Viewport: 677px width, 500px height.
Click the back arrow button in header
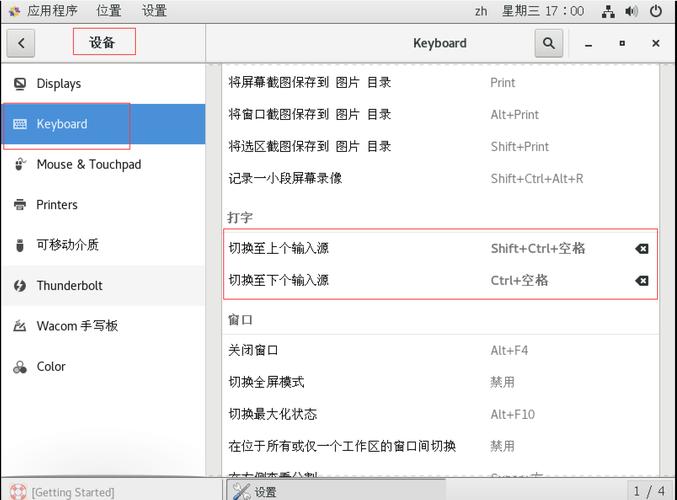pos(21,43)
